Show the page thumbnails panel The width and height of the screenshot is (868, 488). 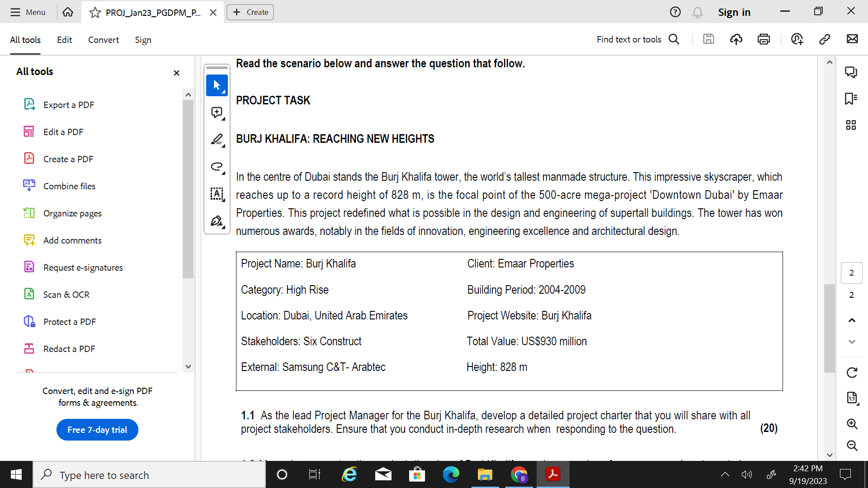[852, 125]
